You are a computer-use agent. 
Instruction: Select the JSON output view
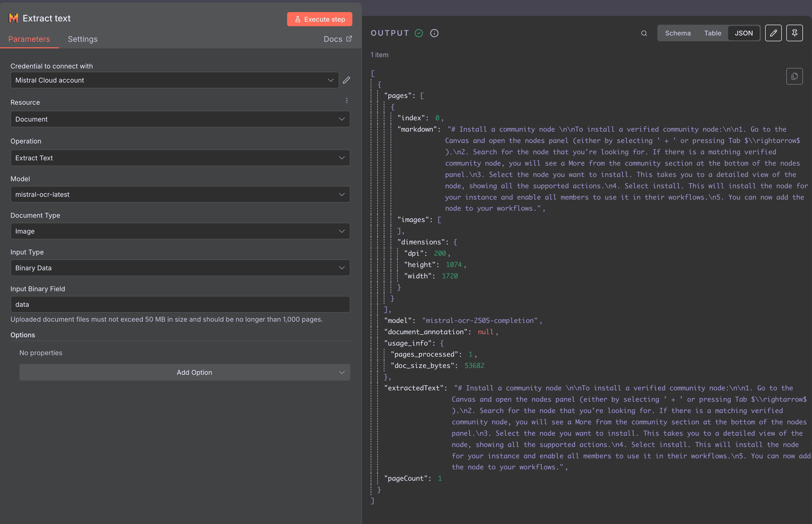click(x=744, y=33)
